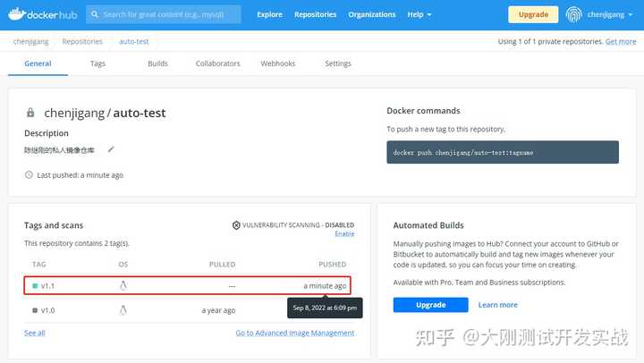Open the fingerprint user avatar icon

pyautogui.click(x=573, y=15)
